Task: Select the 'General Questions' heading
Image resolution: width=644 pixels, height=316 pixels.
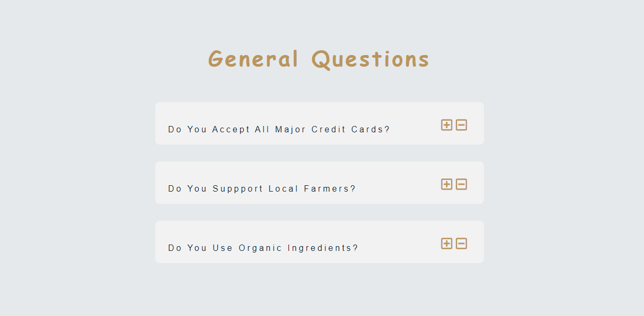Action: (x=319, y=59)
